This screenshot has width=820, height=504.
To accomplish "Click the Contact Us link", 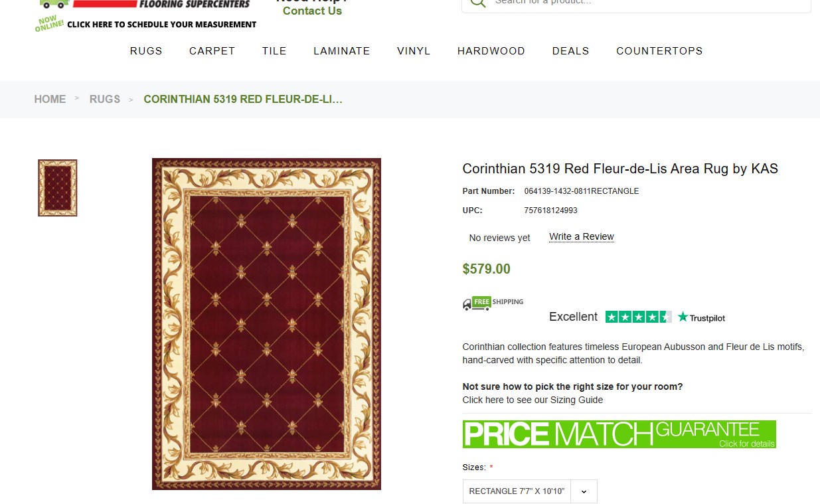I will pos(312,11).
